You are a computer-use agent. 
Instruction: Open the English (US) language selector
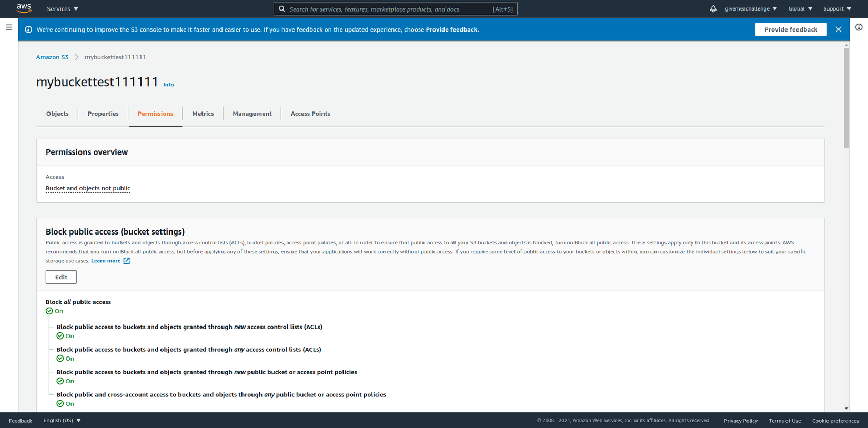pos(62,420)
